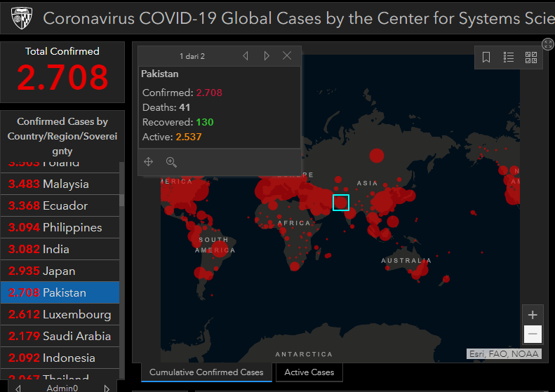
Task: Open the map legend list icon
Action: click(x=509, y=57)
